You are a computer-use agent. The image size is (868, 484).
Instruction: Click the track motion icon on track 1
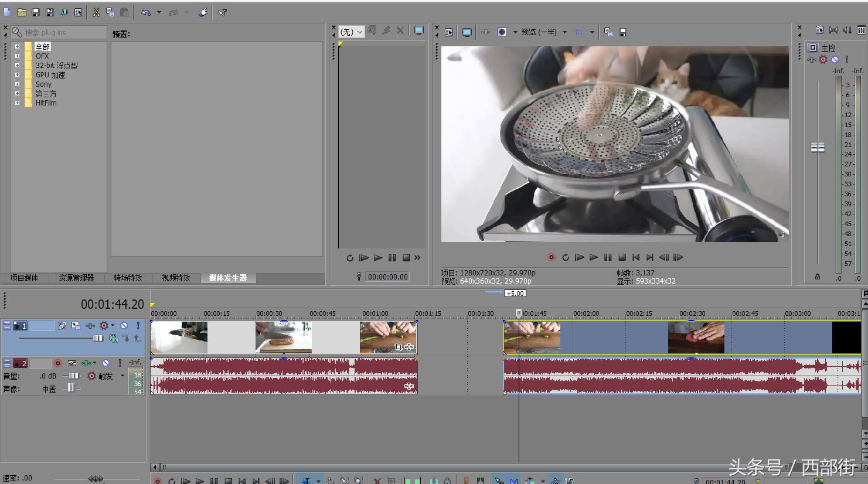point(76,326)
